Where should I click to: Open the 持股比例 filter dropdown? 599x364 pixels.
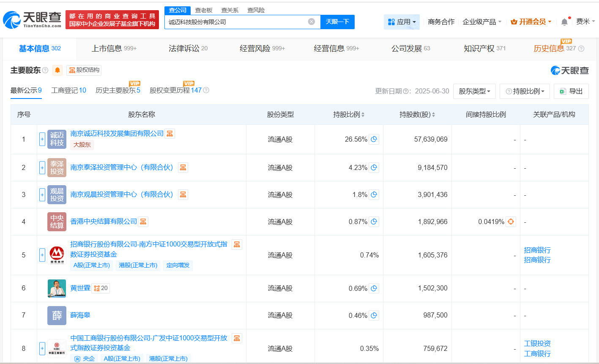pyautogui.click(x=525, y=91)
